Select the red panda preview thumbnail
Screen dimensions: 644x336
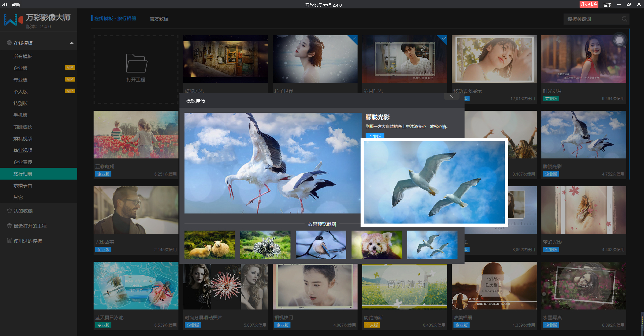point(377,245)
